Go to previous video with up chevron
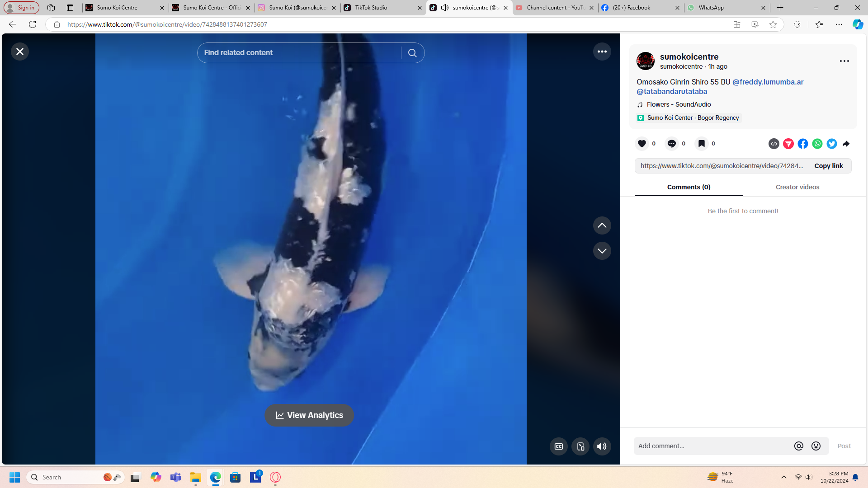The width and height of the screenshot is (868, 488). click(602, 225)
